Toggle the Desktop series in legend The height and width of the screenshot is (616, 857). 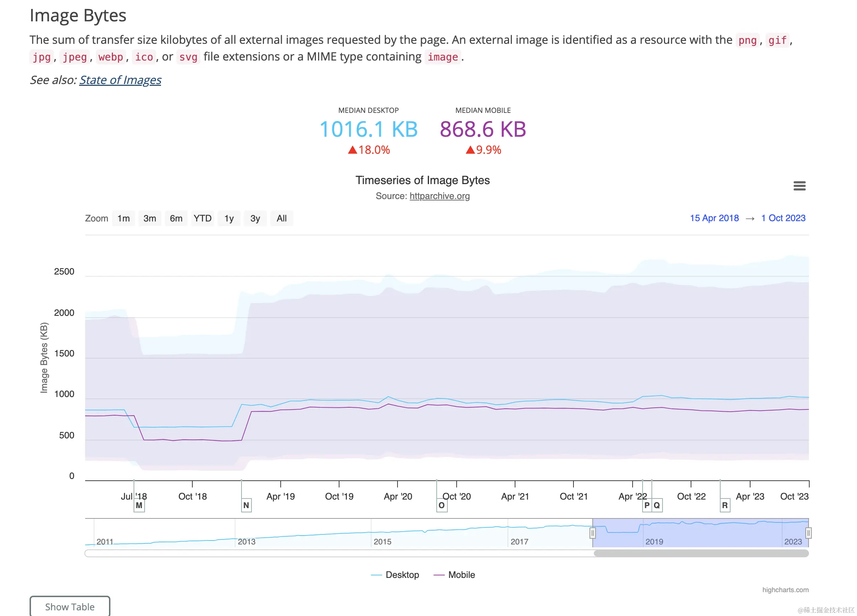click(402, 575)
